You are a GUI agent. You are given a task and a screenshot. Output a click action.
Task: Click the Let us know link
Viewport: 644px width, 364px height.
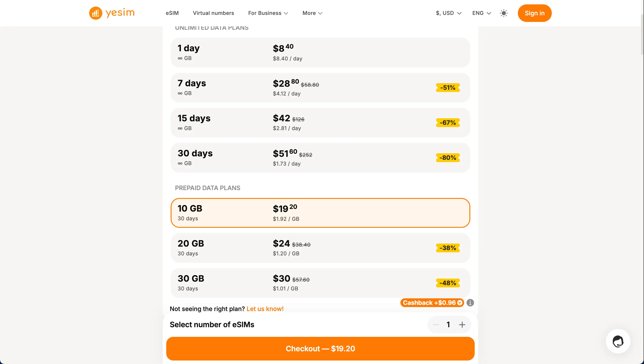[x=265, y=309]
